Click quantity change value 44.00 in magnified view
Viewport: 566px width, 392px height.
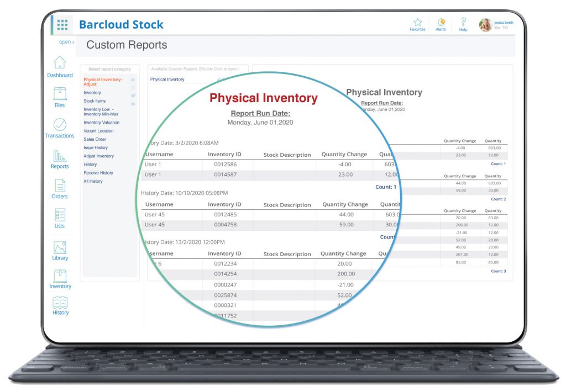click(347, 215)
